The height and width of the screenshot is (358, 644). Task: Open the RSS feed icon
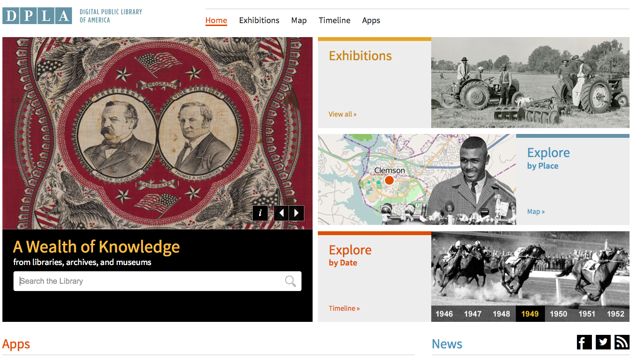click(x=622, y=342)
